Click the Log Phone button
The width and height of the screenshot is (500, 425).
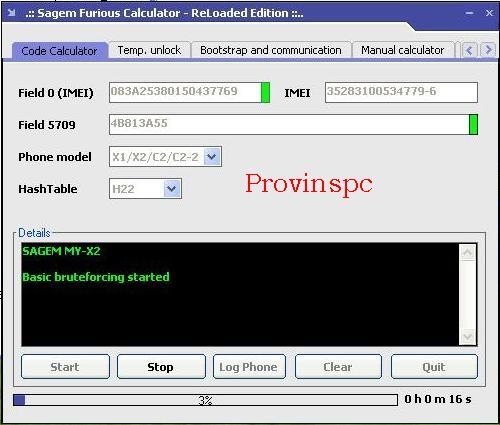249,367
